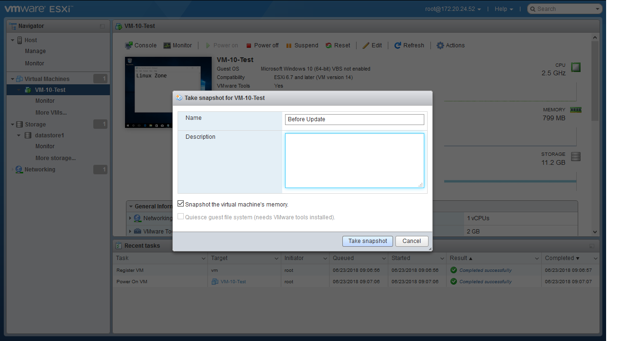Open the Edit pencil icon

coord(366,45)
